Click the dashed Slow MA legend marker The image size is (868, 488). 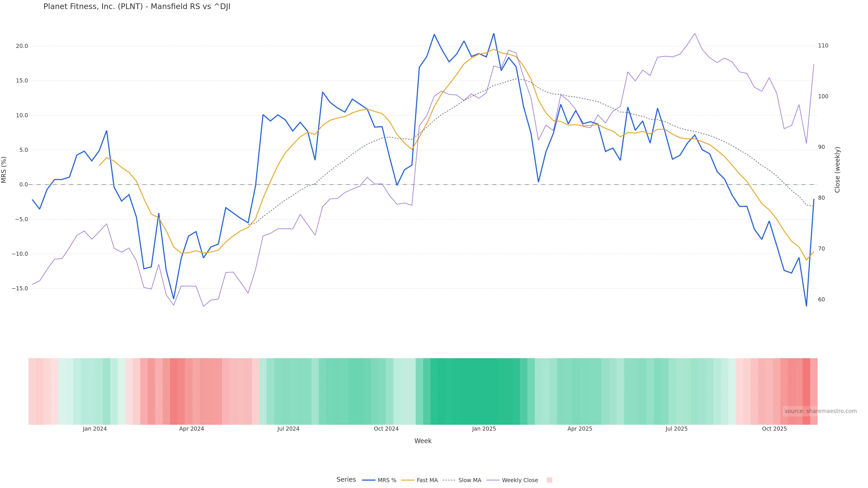448,480
